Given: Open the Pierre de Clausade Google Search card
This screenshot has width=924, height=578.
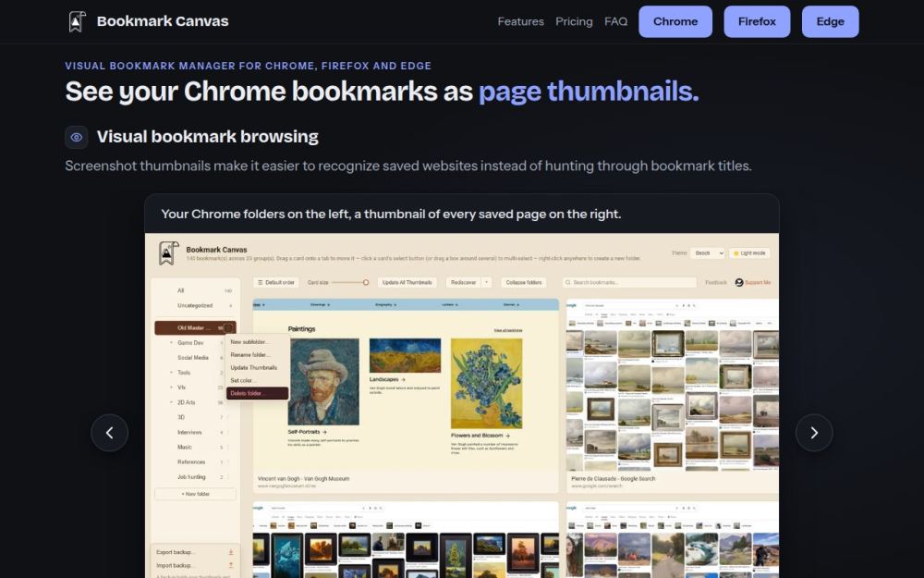Looking at the screenshot, I should [x=673, y=396].
